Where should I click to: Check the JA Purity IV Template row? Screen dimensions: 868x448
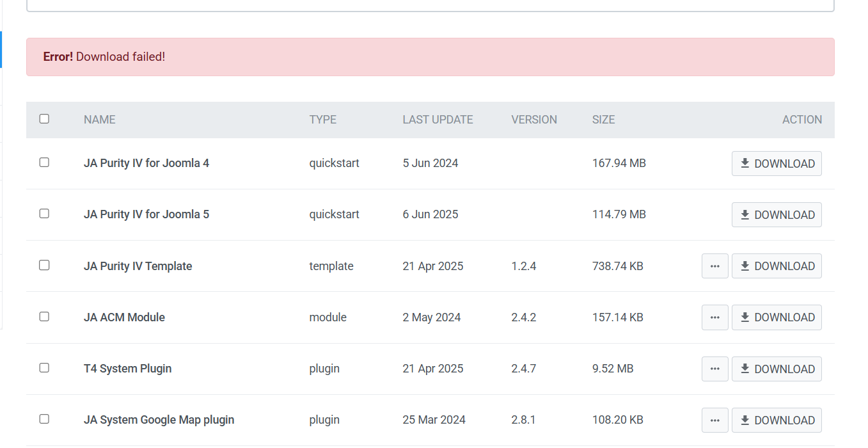44,264
